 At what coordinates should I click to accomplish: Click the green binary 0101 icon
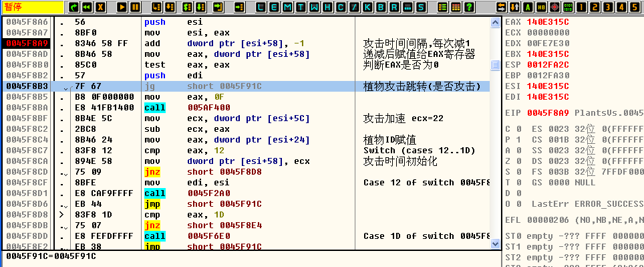568,7
